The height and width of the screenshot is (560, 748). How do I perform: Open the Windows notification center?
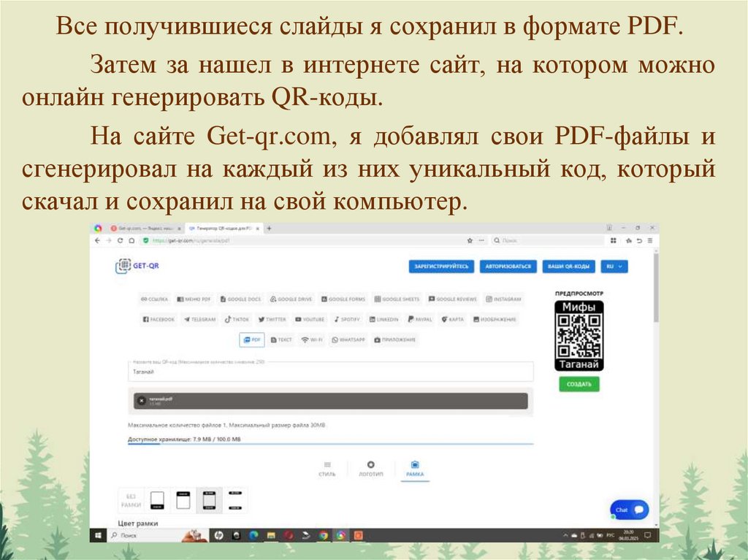click(647, 535)
